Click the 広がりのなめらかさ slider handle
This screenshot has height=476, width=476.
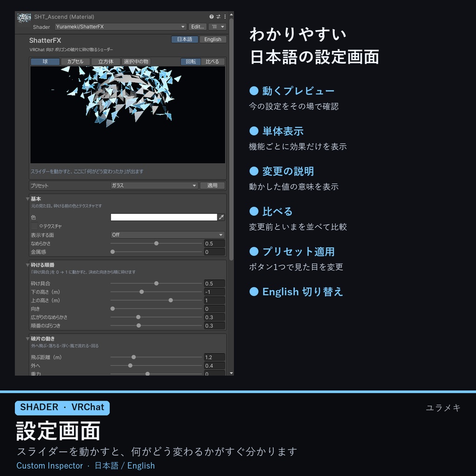click(x=139, y=317)
